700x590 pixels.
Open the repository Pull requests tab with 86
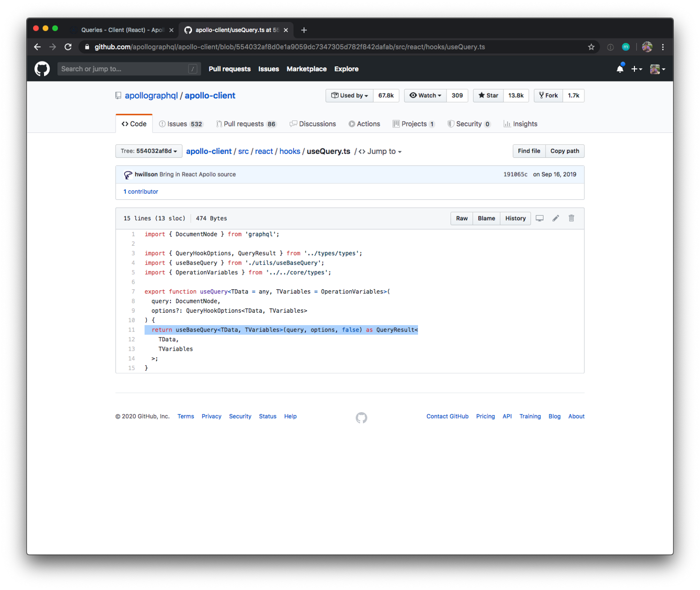click(246, 124)
